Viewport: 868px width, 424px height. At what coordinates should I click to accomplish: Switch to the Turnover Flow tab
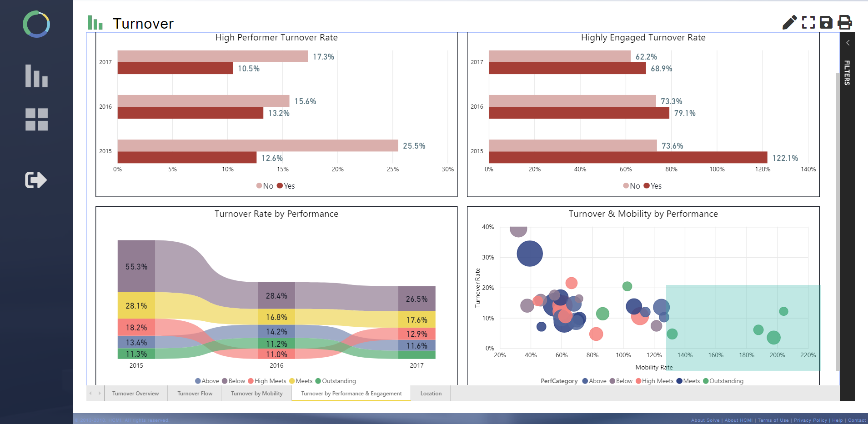tap(195, 394)
